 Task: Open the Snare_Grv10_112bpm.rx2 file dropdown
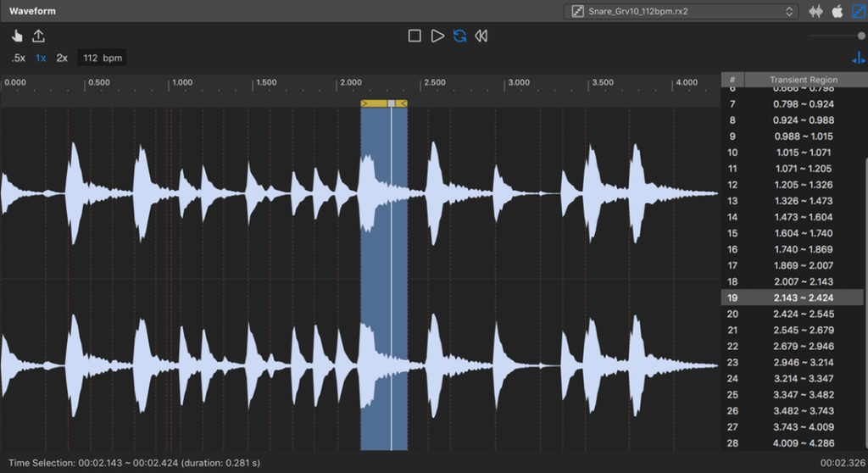point(681,11)
